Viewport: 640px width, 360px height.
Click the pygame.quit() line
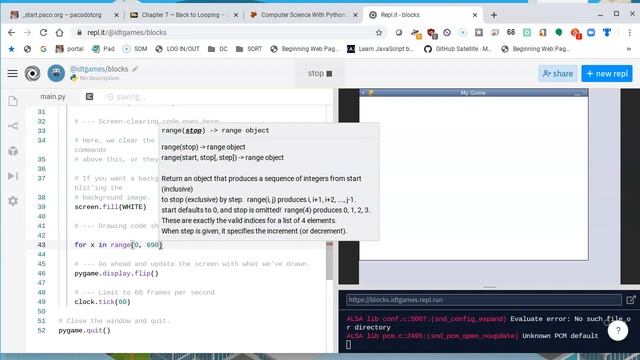tap(84, 331)
